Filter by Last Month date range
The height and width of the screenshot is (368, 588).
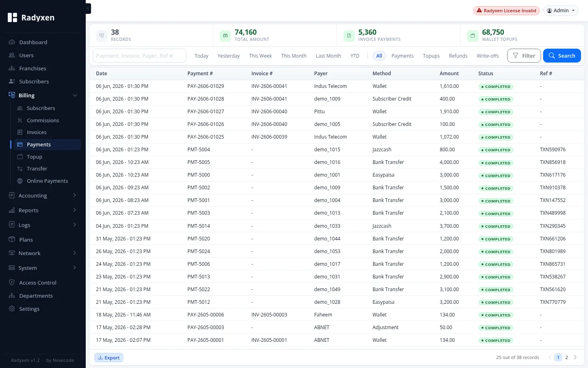tap(328, 56)
